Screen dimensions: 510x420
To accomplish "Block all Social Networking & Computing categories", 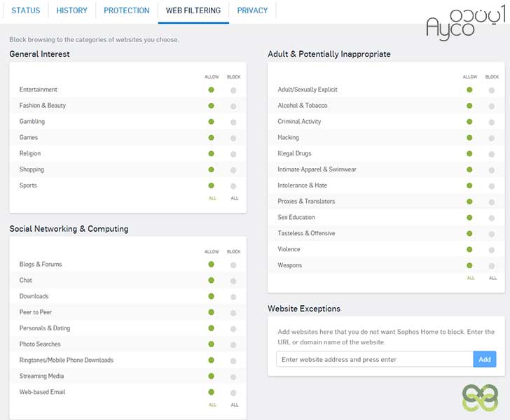I will tap(235, 405).
